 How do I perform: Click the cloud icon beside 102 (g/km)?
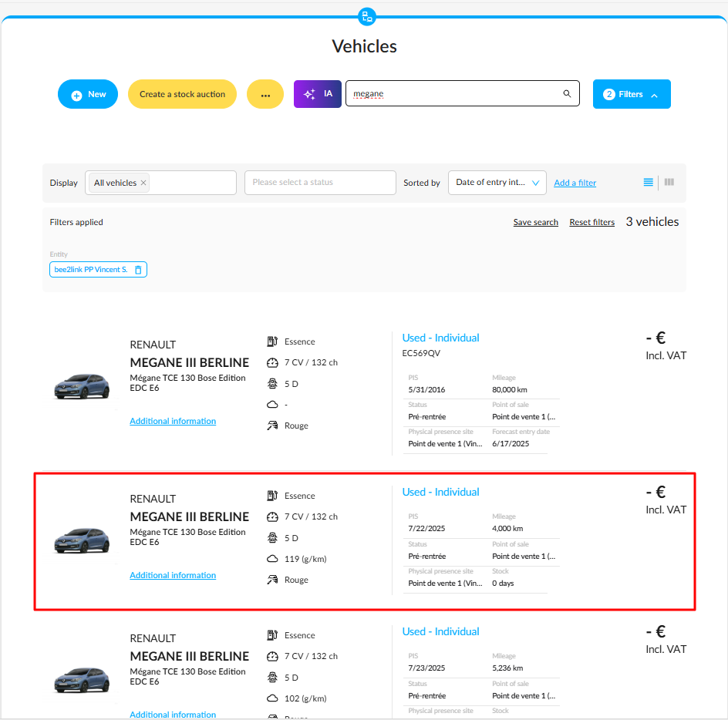point(272,698)
